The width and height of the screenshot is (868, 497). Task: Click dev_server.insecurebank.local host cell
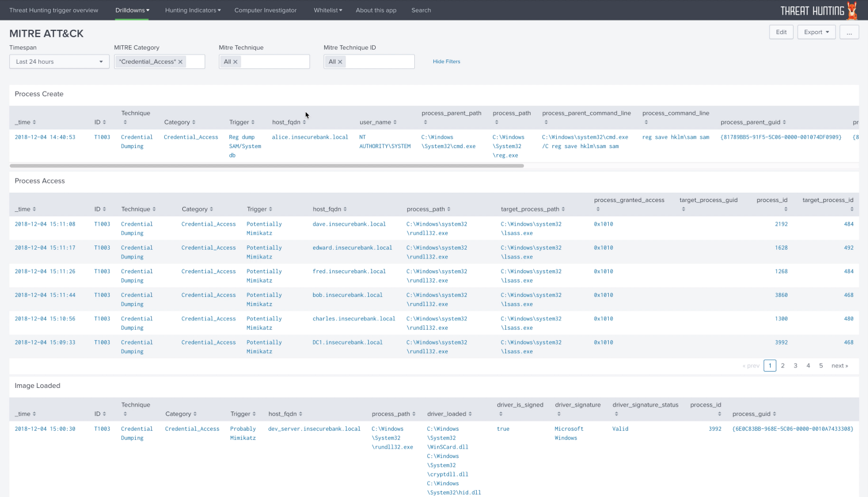[x=314, y=428]
